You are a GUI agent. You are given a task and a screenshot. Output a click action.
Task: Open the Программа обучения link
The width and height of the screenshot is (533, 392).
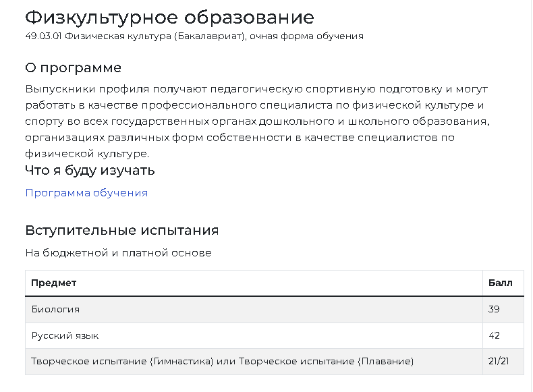click(86, 193)
